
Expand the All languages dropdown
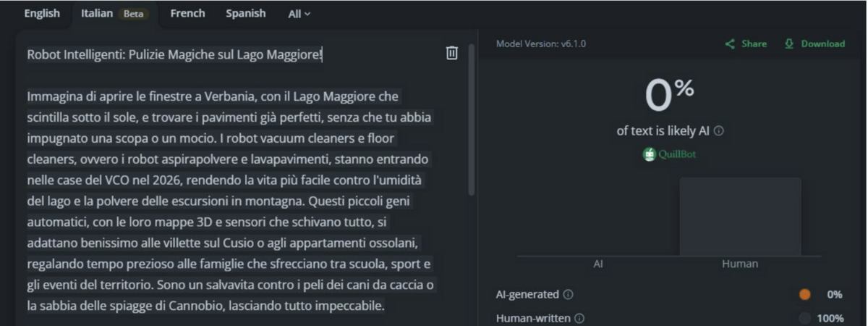point(299,14)
